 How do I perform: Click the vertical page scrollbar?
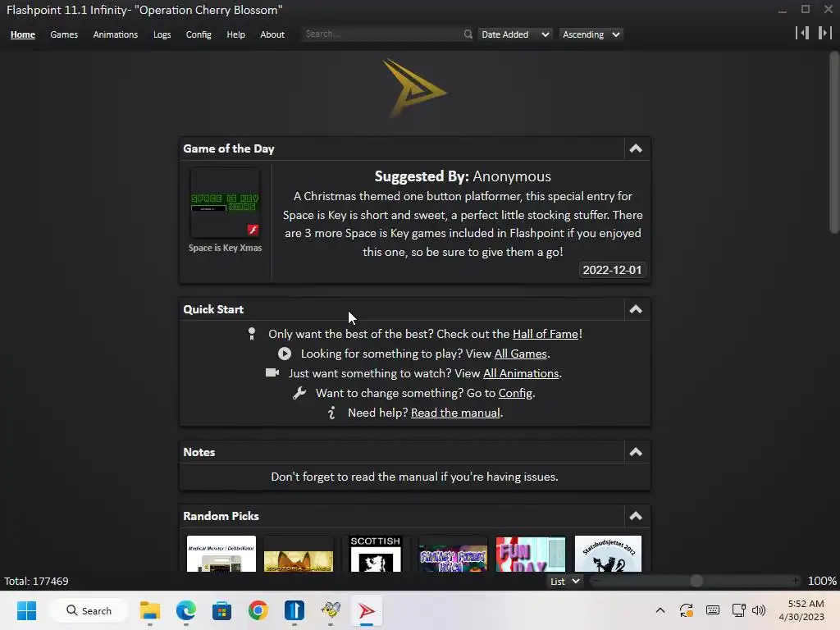834,142
